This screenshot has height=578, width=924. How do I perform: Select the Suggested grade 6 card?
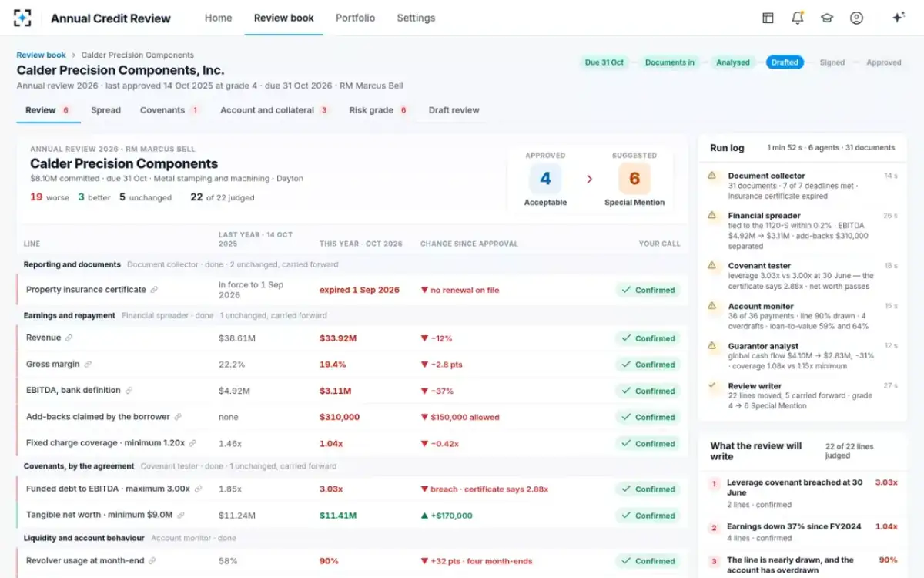634,180
